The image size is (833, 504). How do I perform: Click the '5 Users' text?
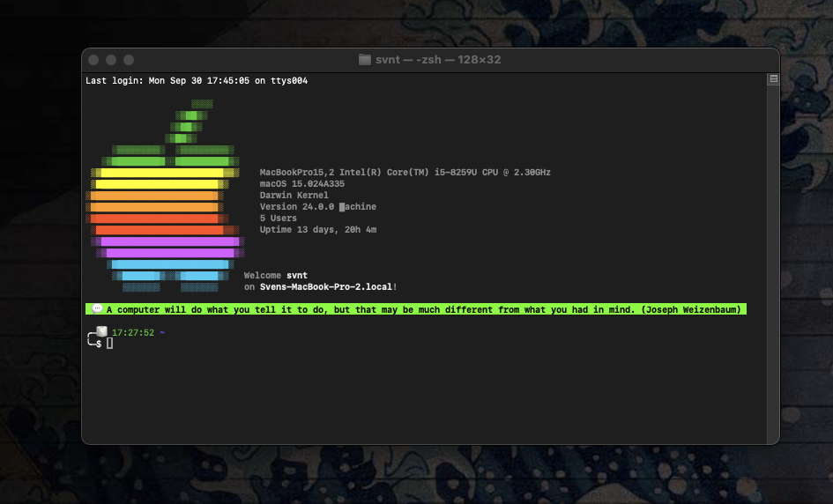[x=278, y=219]
